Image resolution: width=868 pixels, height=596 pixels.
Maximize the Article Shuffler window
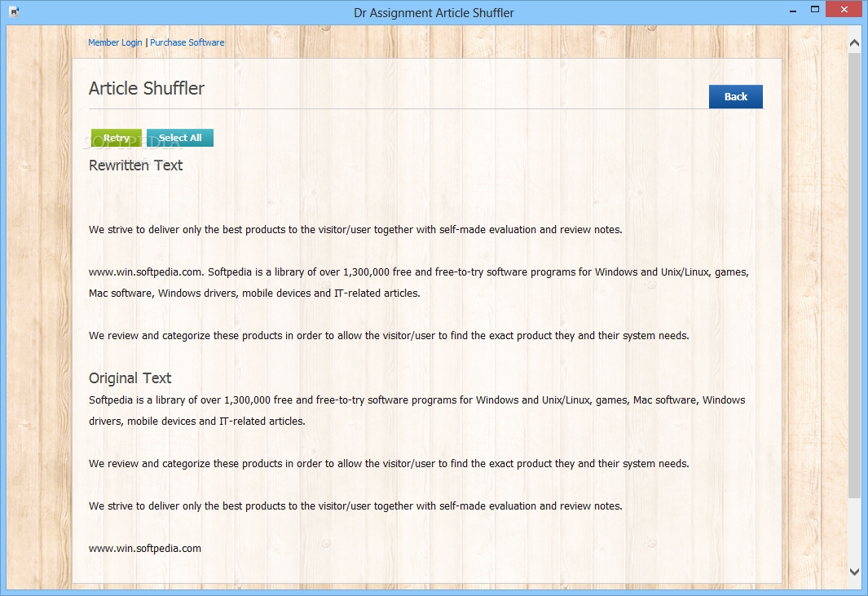point(815,10)
